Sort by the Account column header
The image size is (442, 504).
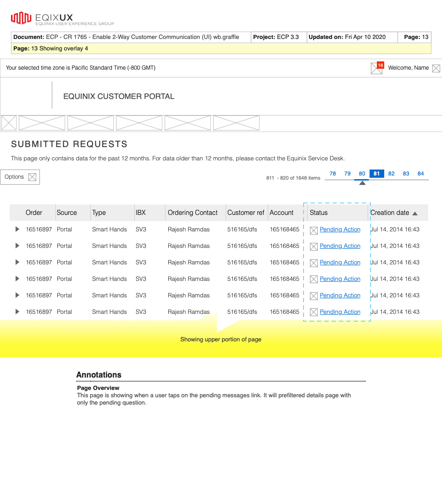pos(282,213)
